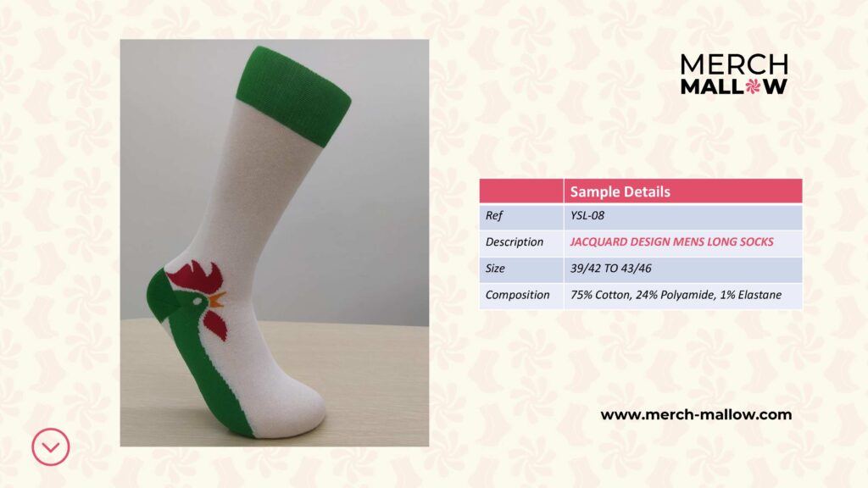This screenshot has width=868, height=488.
Task: Click the rooster sock product photo
Action: pos(275,243)
